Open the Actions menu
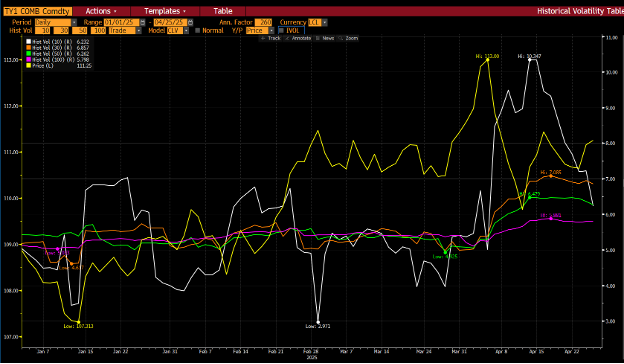 coord(101,11)
